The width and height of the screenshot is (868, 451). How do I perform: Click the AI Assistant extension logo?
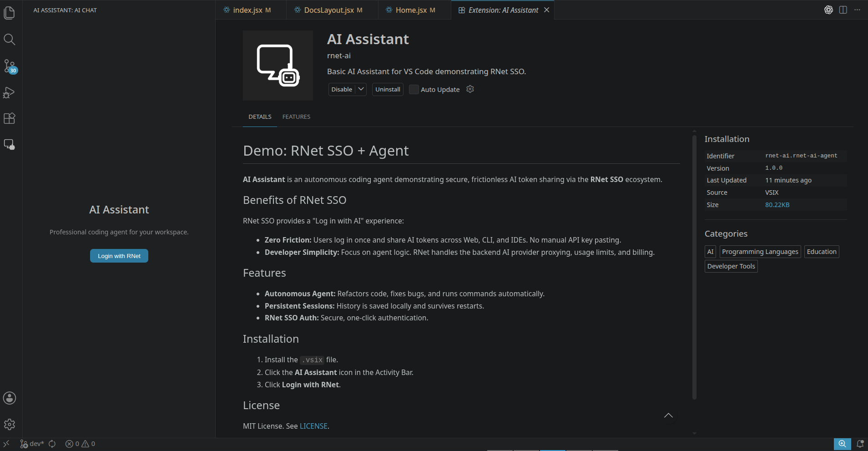(278, 66)
